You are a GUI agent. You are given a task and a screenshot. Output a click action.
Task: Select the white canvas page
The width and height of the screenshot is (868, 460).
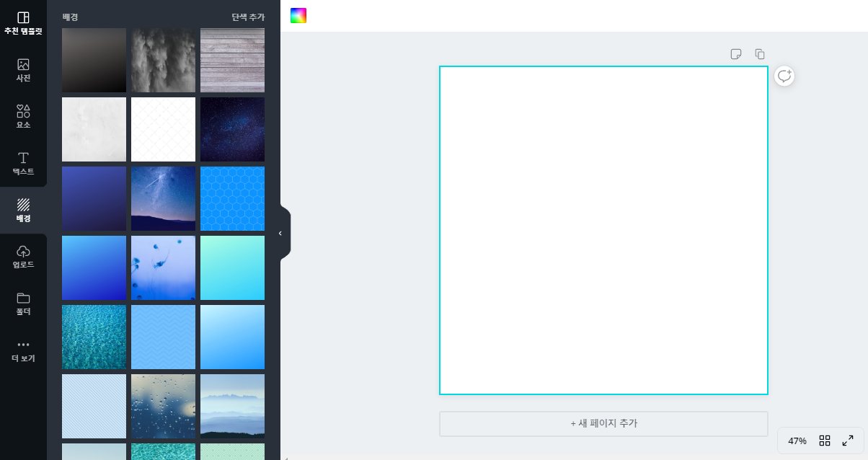(x=603, y=230)
